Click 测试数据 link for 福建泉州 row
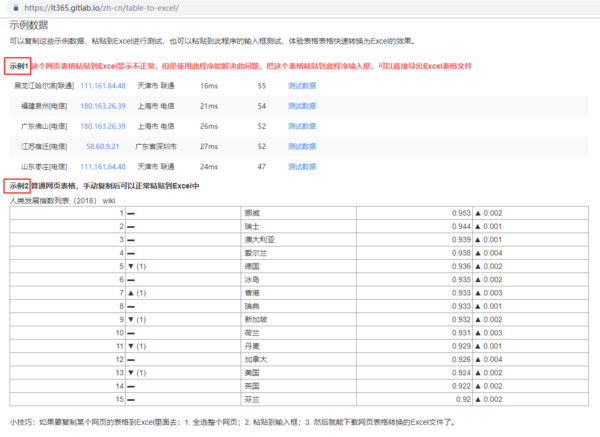Screen dimensions: 600x437 (301, 106)
